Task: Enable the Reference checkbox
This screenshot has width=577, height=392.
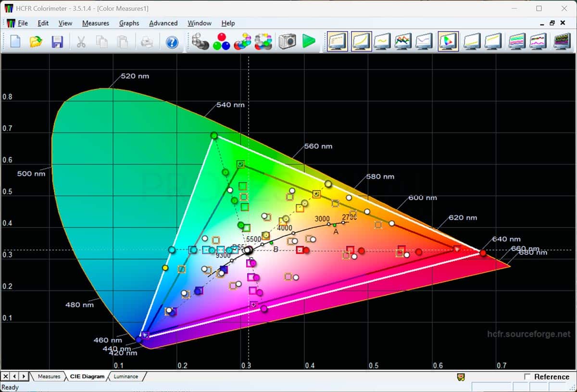Action: [527, 377]
